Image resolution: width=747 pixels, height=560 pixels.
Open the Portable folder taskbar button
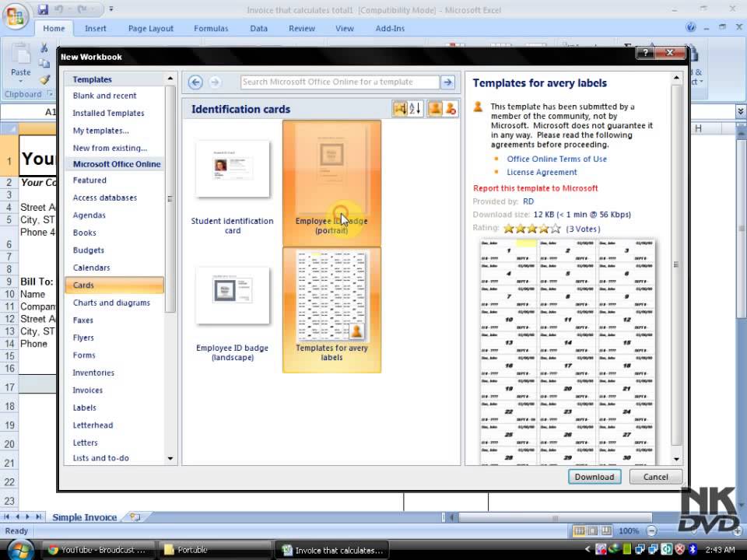pyautogui.click(x=215, y=550)
